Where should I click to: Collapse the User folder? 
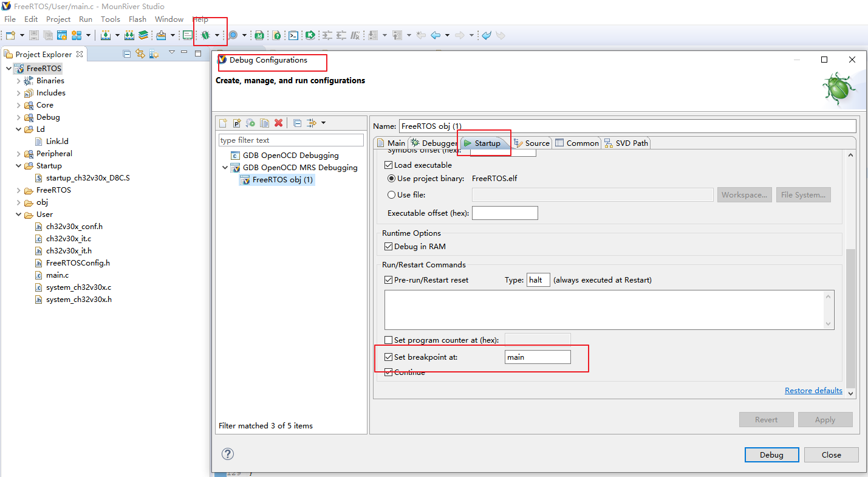(18, 214)
